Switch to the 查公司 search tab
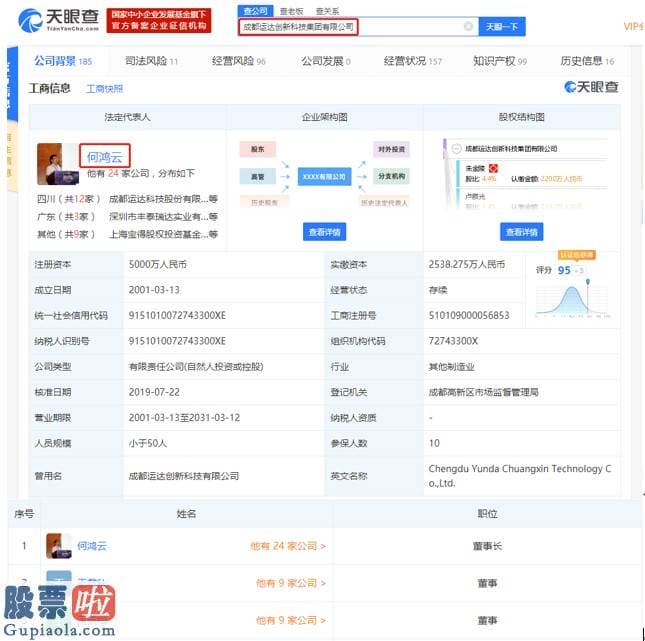This screenshot has height=641, width=645. pyautogui.click(x=255, y=11)
